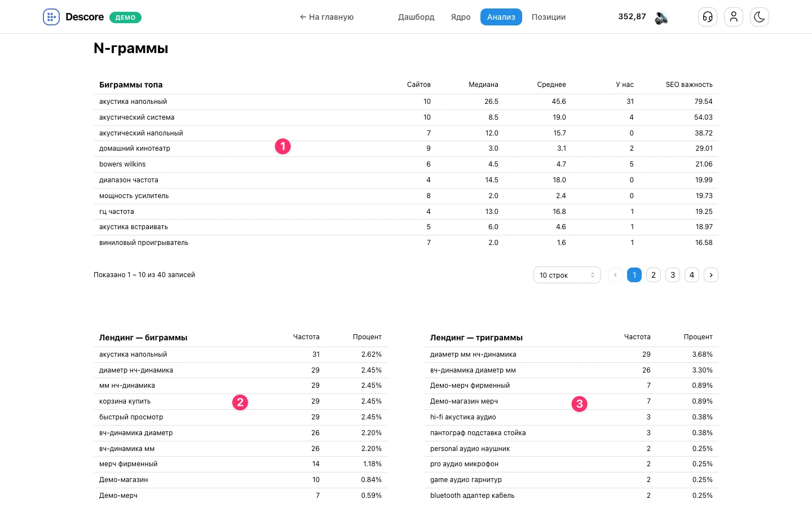Image resolution: width=812 pixels, height=508 pixels.
Task: Click the Биграммы топа header
Action: [131, 85]
